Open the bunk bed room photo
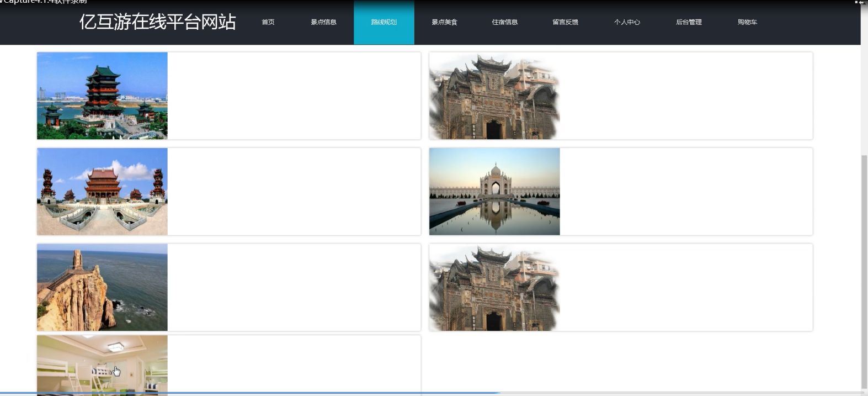 (x=102, y=365)
